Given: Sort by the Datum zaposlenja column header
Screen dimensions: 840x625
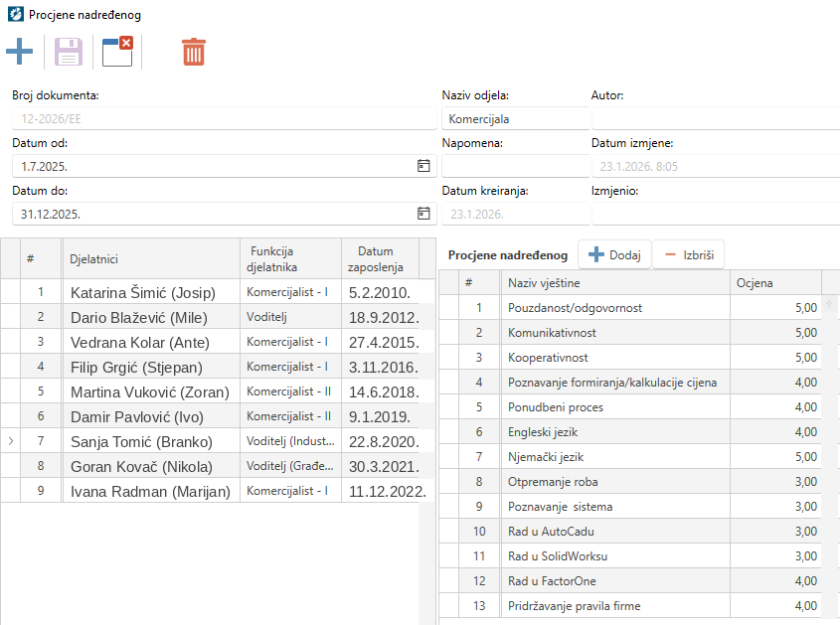Looking at the screenshot, I should [x=381, y=258].
